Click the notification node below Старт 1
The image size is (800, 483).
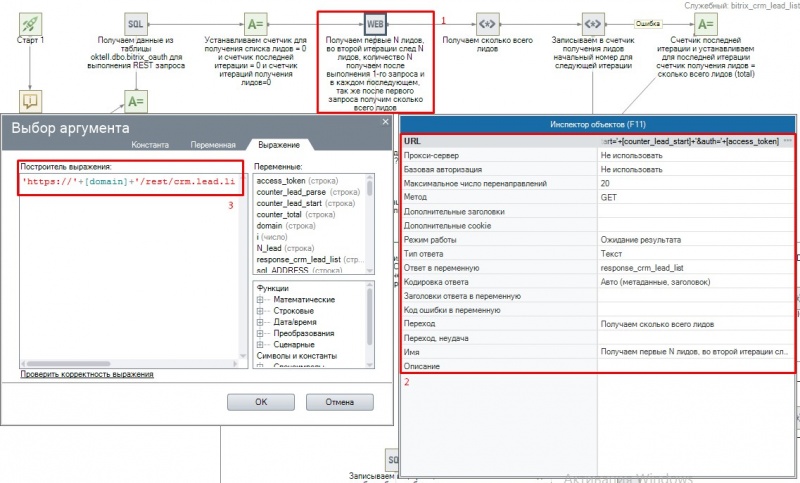coord(30,101)
